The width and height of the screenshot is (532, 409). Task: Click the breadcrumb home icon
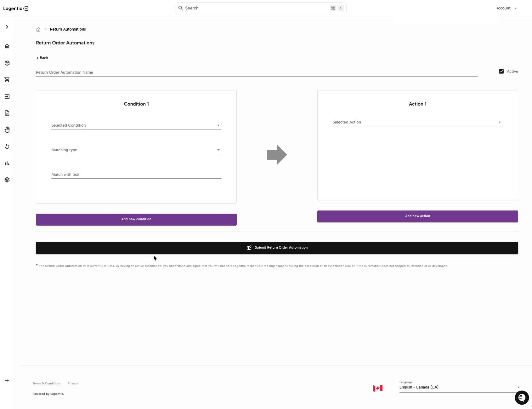click(x=38, y=29)
